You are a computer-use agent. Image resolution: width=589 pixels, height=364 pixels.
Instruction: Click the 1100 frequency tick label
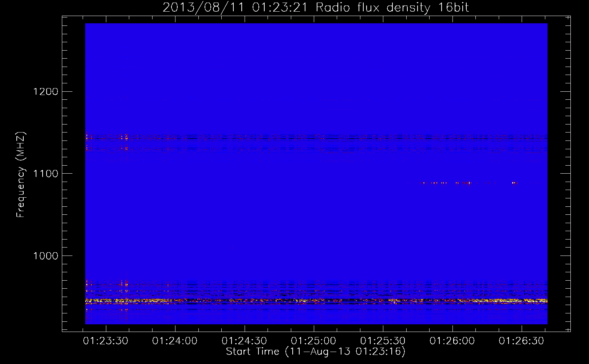pyautogui.click(x=46, y=174)
